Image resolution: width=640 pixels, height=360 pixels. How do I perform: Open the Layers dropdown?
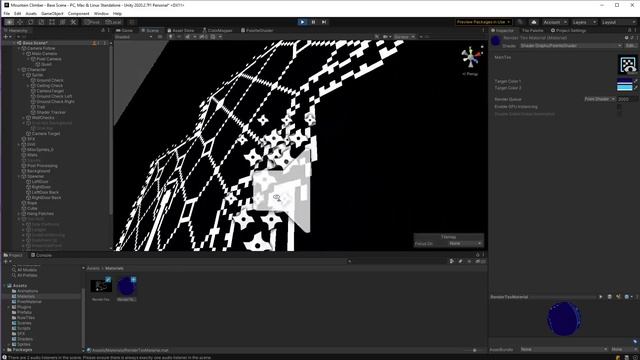[x=584, y=22]
